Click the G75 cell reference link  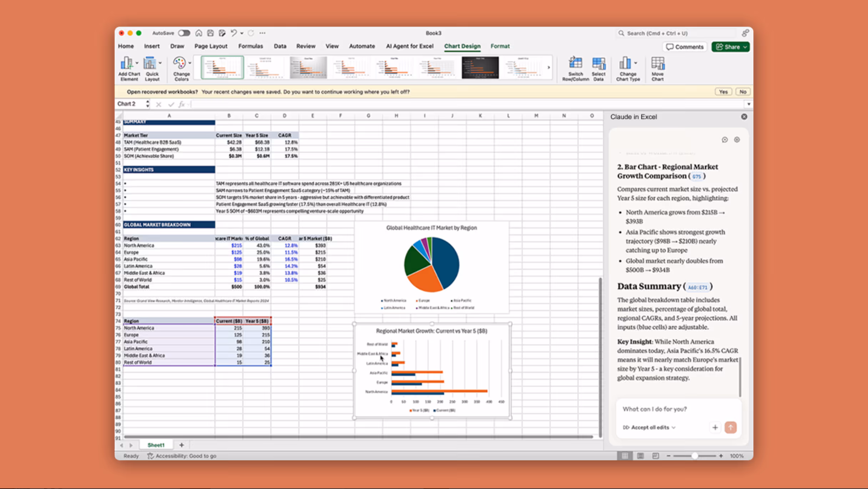tap(696, 176)
